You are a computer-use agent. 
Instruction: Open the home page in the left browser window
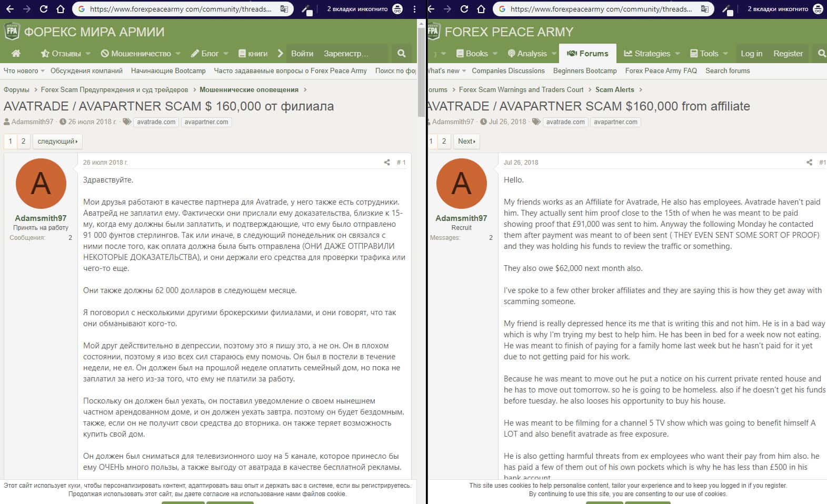point(61,9)
